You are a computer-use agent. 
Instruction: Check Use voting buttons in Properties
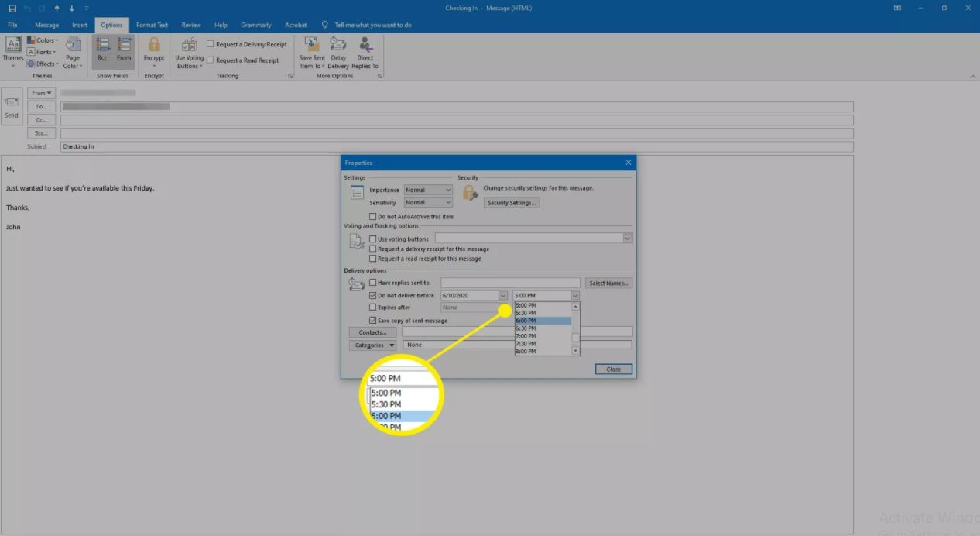pos(373,239)
